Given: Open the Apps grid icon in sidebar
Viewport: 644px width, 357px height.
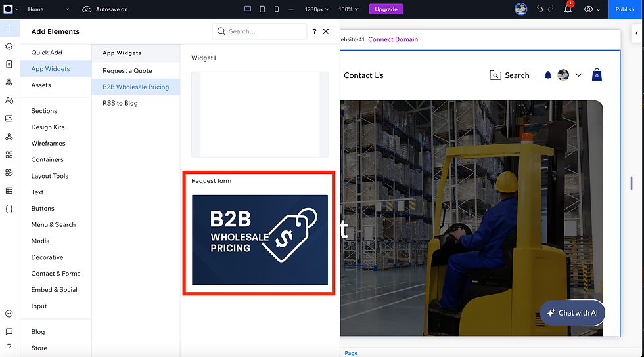Looking at the screenshot, I should [x=9, y=154].
